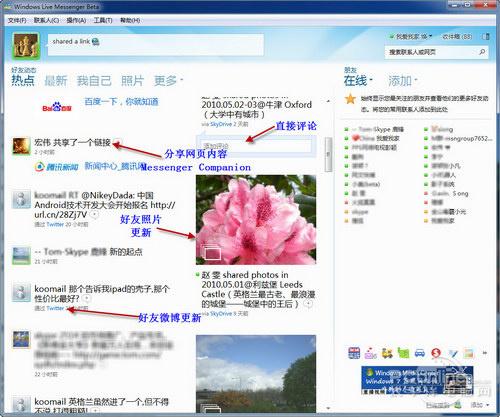Screen dimensions: 500x417
Task: Open the Baidu logo thumbnail
Action: [x=57, y=107]
